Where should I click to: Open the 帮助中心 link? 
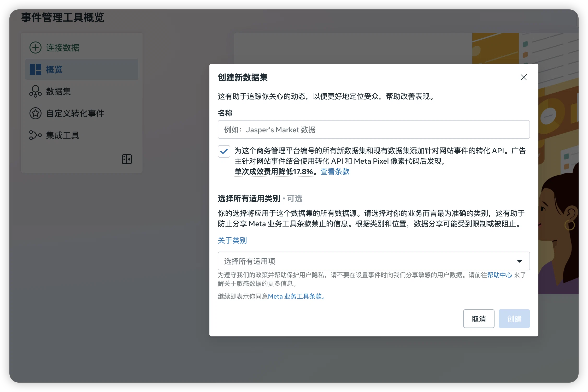[499, 275]
